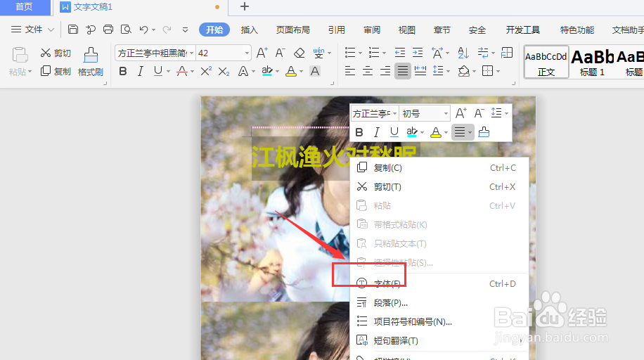Screen dimensions: 644x360
Task: Select the 文字文稿1 document tab
Action: pyautogui.click(x=93, y=7)
